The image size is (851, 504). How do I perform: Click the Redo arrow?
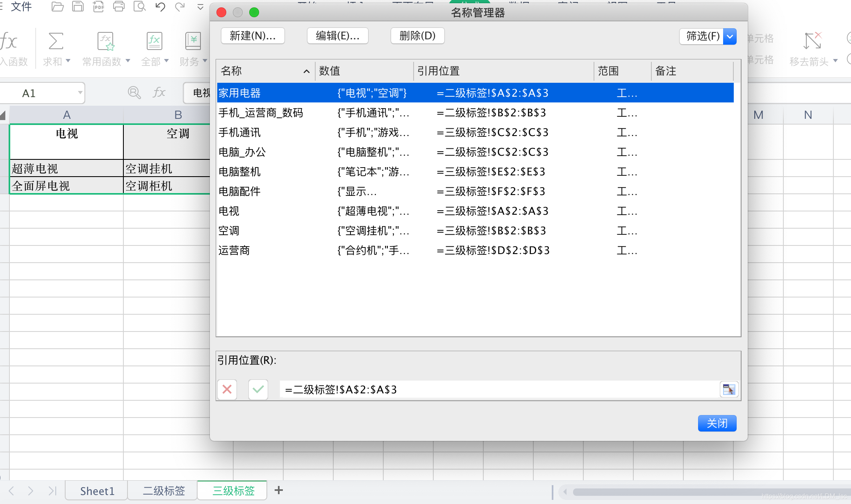click(180, 7)
